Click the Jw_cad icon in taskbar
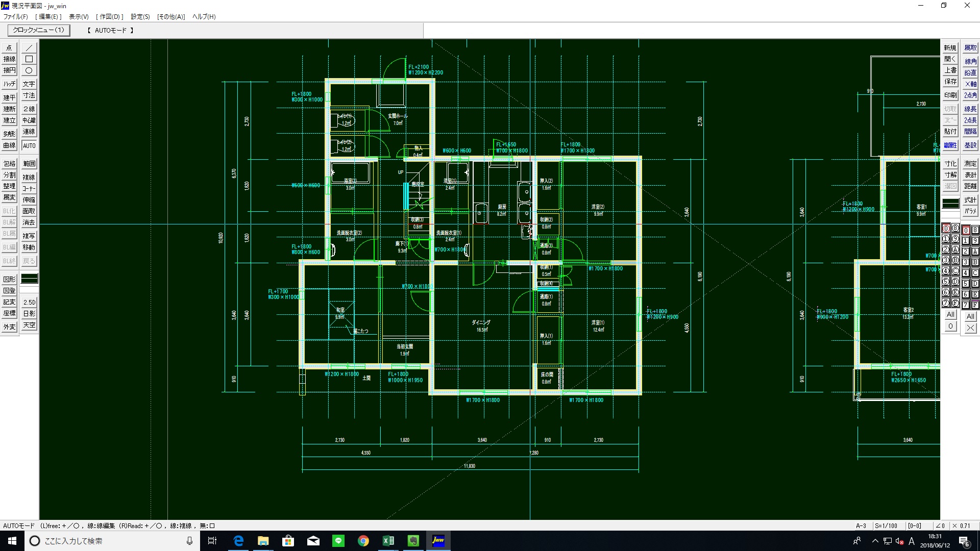Screen dimensions: 980x551 [438, 541]
